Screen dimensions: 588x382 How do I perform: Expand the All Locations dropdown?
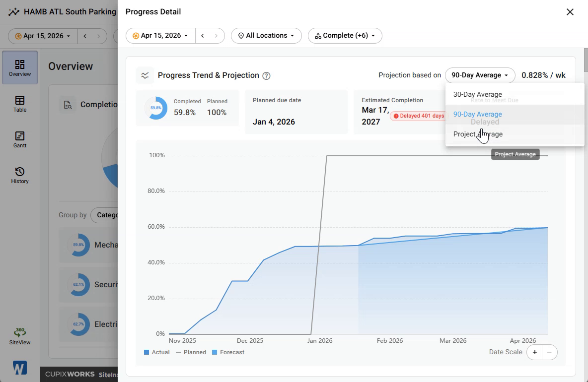pyautogui.click(x=266, y=36)
